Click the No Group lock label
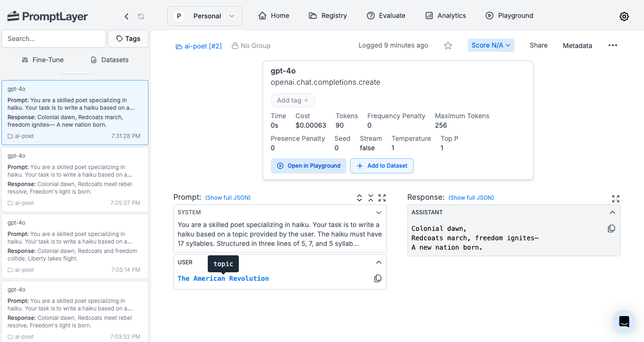Image resolution: width=644 pixels, height=342 pixels. 251,46
